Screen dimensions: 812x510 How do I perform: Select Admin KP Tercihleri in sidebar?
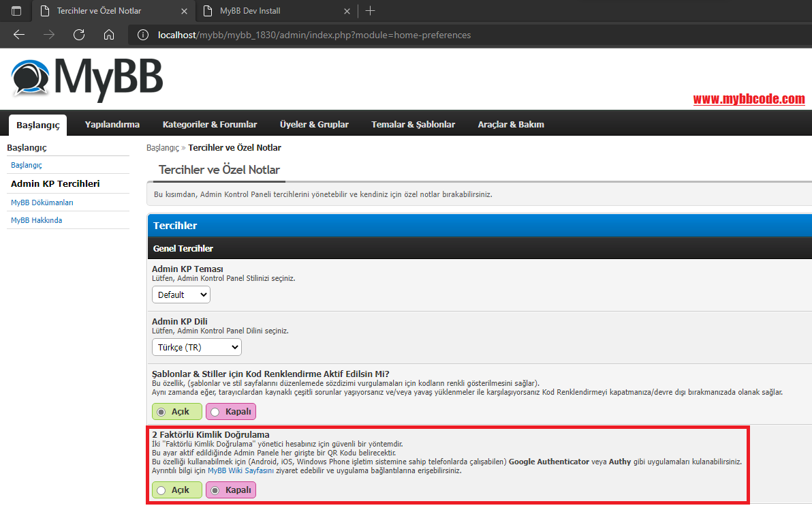click(55, 183)
